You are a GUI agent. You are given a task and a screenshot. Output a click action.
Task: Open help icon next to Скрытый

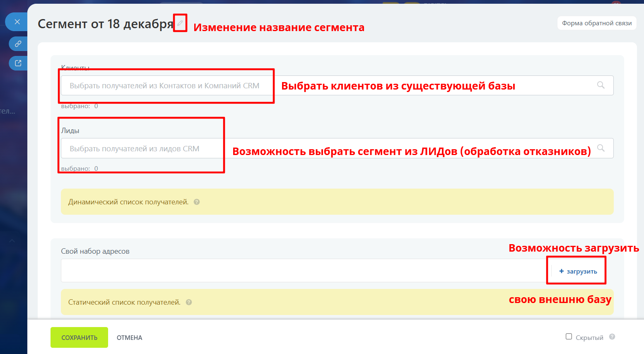pyautogui.click(x=612, y=337)
